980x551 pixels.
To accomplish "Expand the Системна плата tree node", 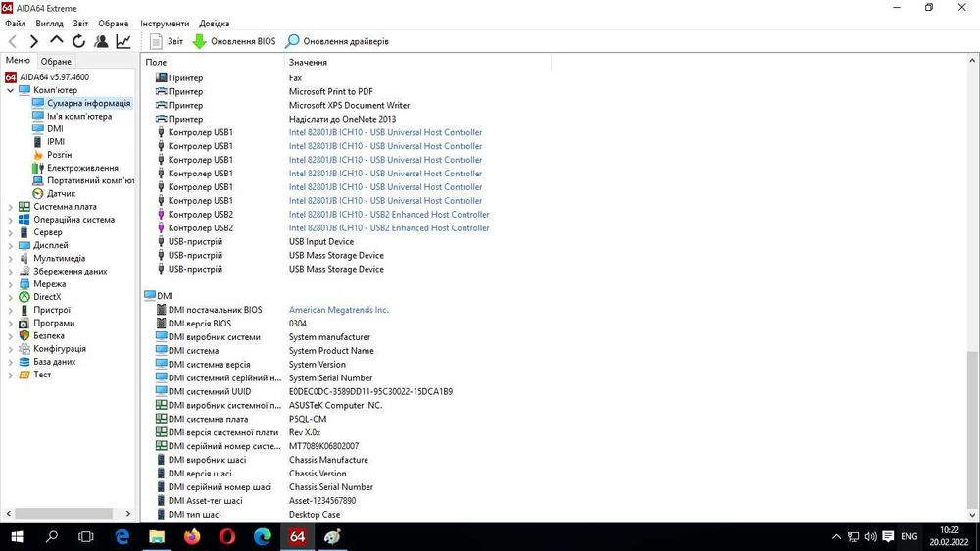I will pos(10,207).
